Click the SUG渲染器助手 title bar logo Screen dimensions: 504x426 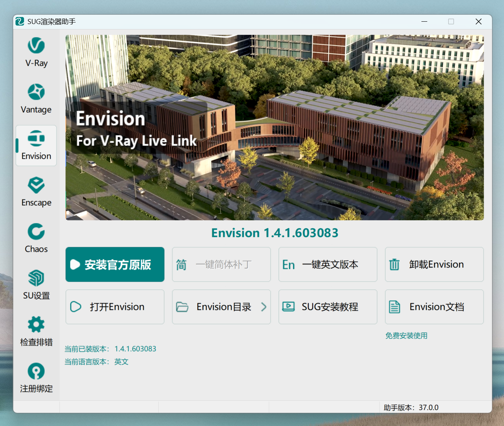[20, 22]
